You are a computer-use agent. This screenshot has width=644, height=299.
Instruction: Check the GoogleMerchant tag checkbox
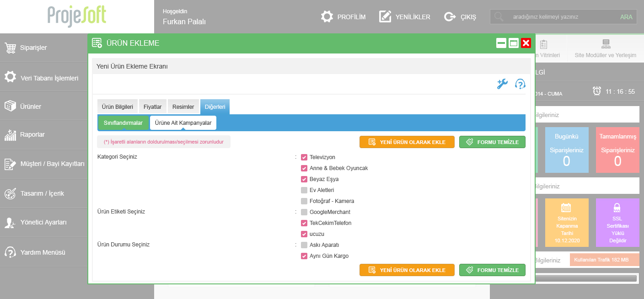point(304,212)
